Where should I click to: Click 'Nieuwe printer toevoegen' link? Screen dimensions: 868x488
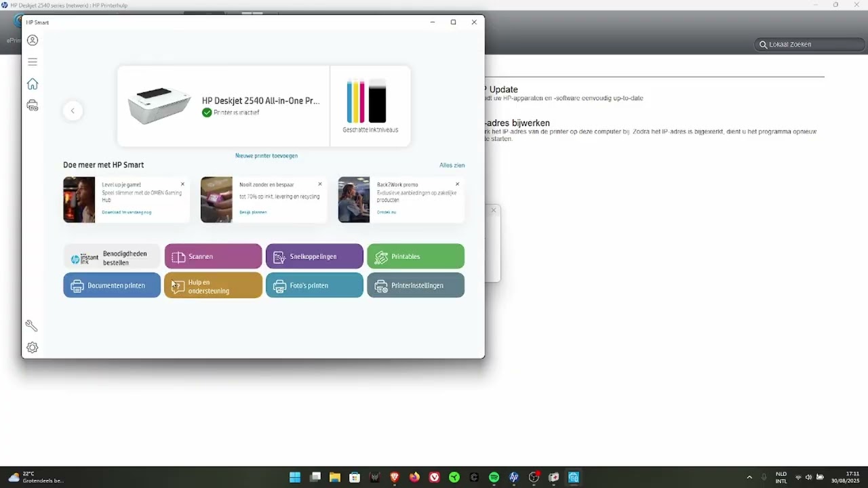pyautogui.click(x=267, y=156)
